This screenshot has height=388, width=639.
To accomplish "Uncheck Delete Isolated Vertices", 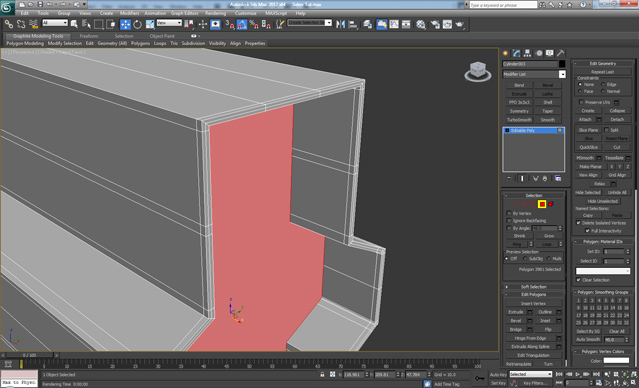I will (578, 223).
